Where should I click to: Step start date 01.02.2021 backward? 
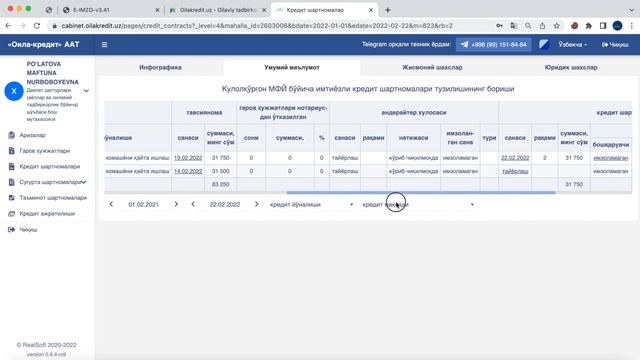[x=111, y=204]
